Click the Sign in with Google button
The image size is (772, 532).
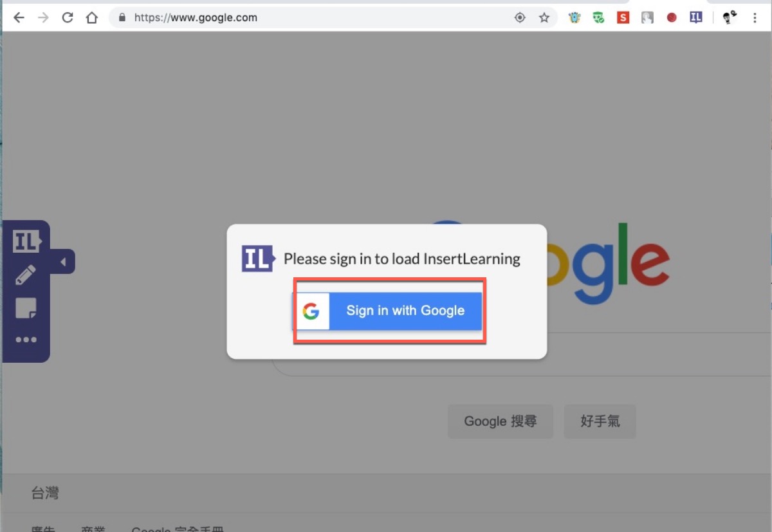pyautogui.click(x=387, y=311)
